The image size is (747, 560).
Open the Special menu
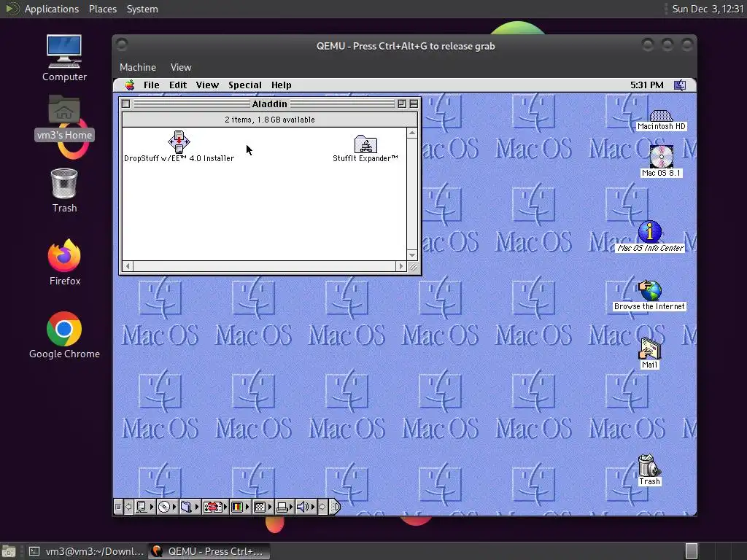point(245,85)
